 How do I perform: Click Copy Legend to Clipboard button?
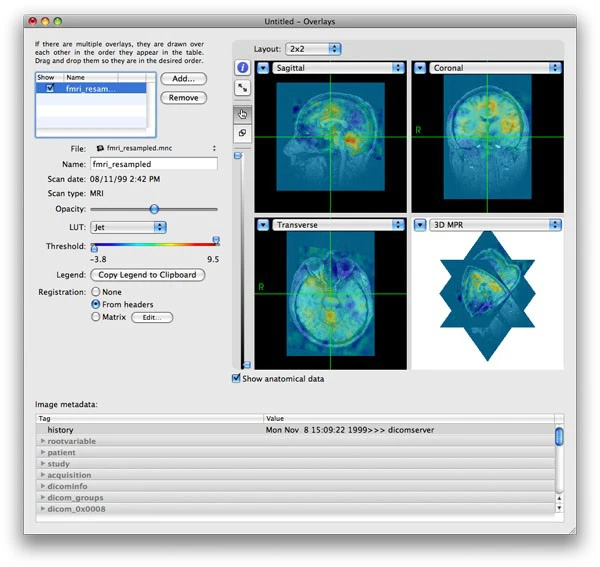point(147,274)
